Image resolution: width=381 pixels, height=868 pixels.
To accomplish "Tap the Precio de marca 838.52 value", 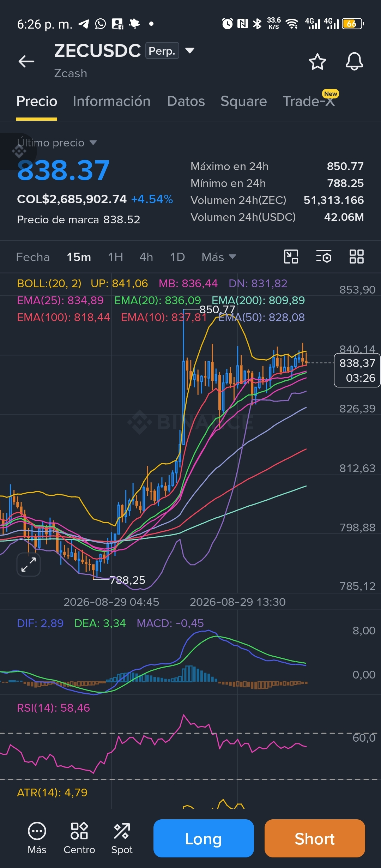I will 122,219.
